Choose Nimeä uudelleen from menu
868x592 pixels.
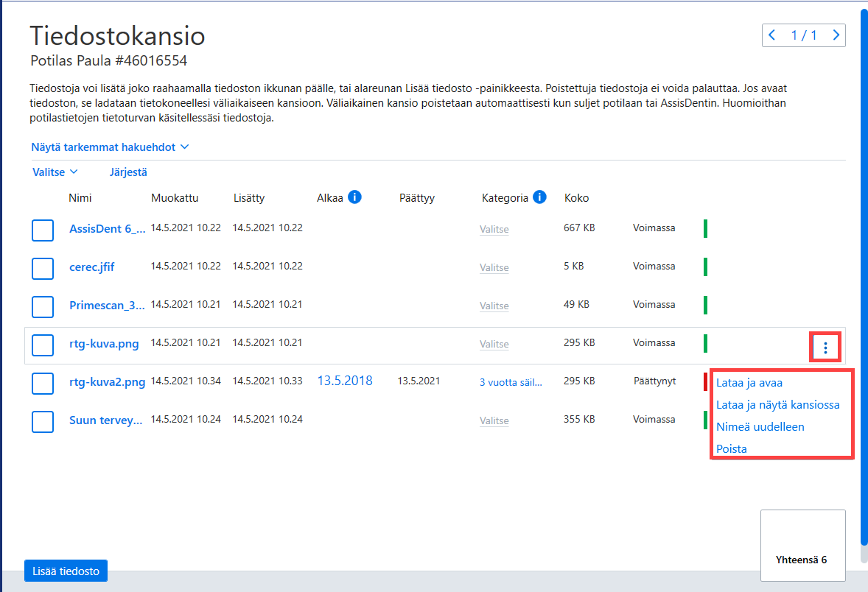point(760,427)
